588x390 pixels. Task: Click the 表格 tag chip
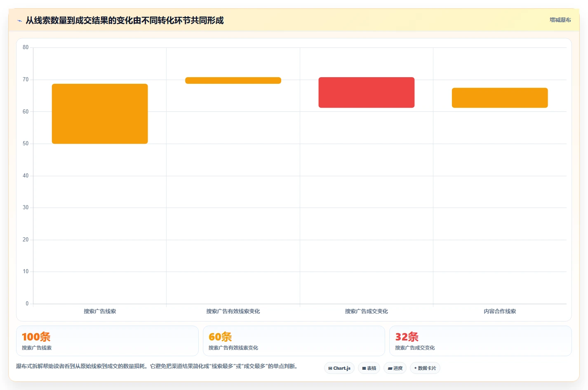pyautogui.click(x=369, y=368)
